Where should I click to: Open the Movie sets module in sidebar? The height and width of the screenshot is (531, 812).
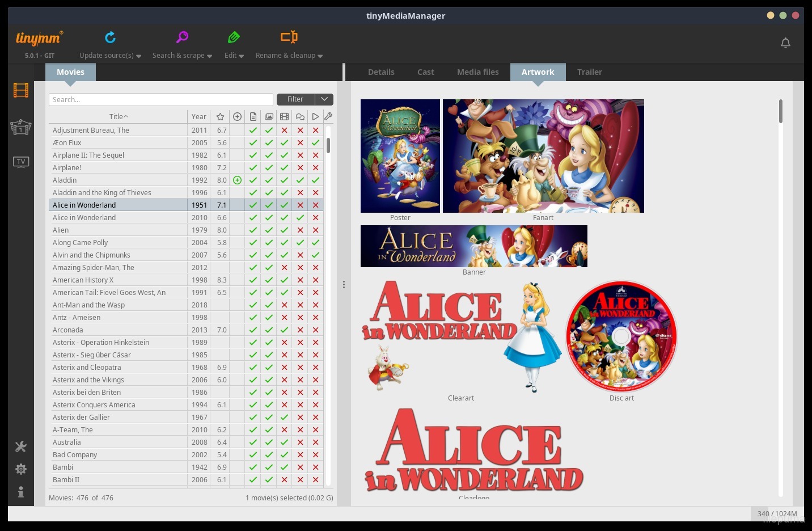coord(21,127)
